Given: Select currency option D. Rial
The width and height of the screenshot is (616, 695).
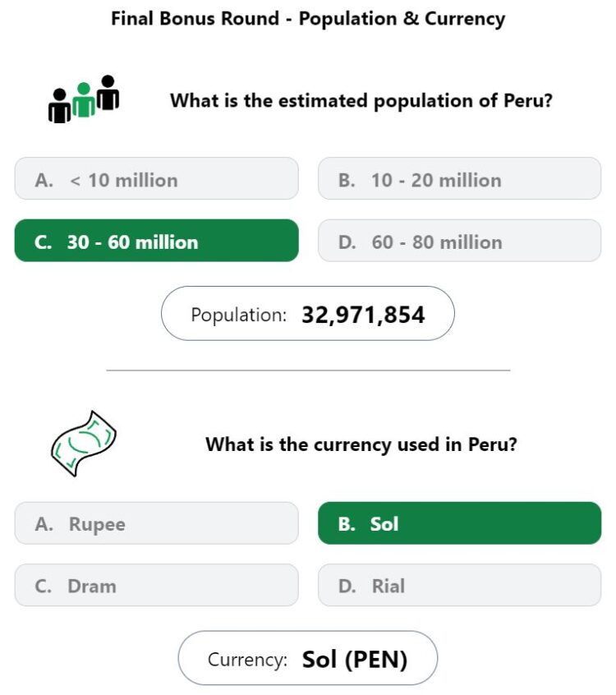Looking at the screenshot, I should click(460, 585).
